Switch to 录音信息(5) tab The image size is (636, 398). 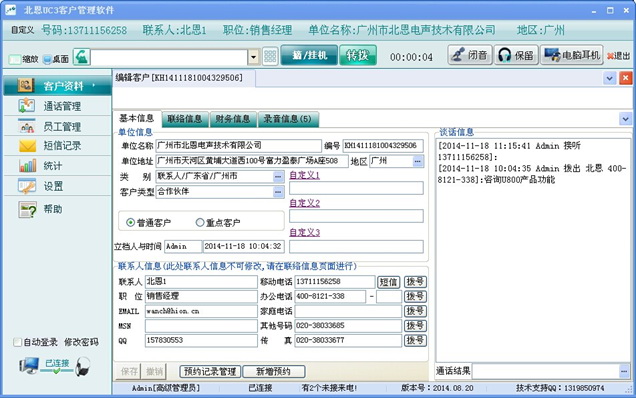coord(288,119)
